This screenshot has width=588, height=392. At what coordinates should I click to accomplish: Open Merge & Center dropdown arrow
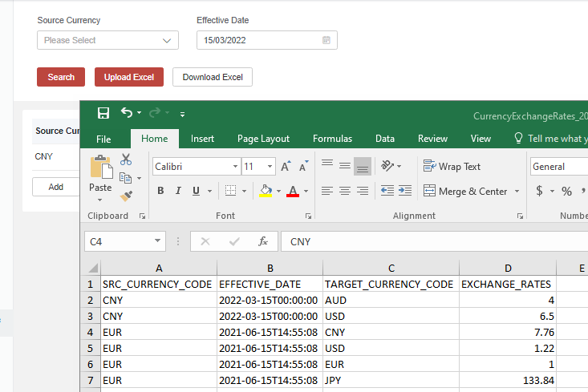(x=517, y=191)
